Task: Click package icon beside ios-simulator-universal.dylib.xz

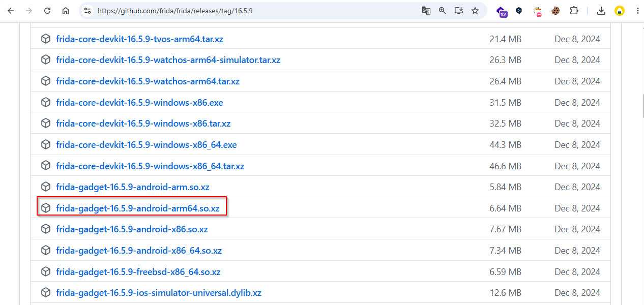Action: (x=46, y=293)
